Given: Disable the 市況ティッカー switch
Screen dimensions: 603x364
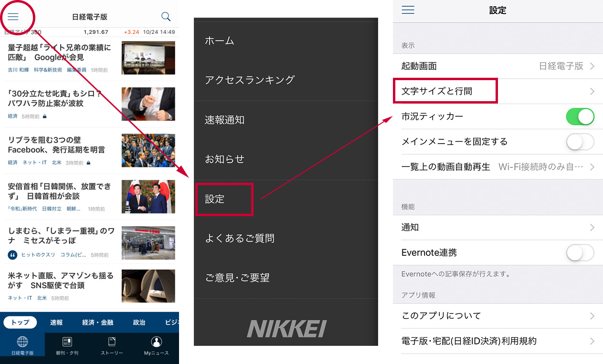Looking at the screenshot, I should tap(580, 116).
